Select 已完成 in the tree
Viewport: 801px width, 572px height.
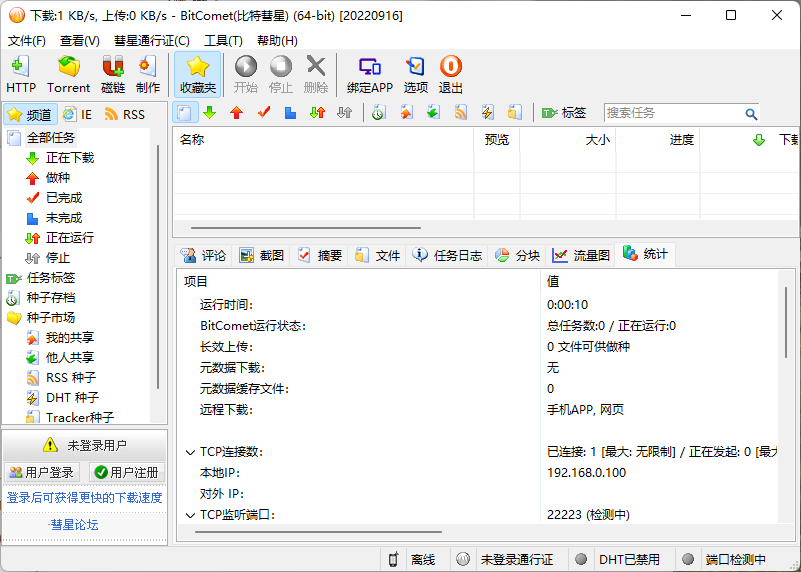point(64,198)
